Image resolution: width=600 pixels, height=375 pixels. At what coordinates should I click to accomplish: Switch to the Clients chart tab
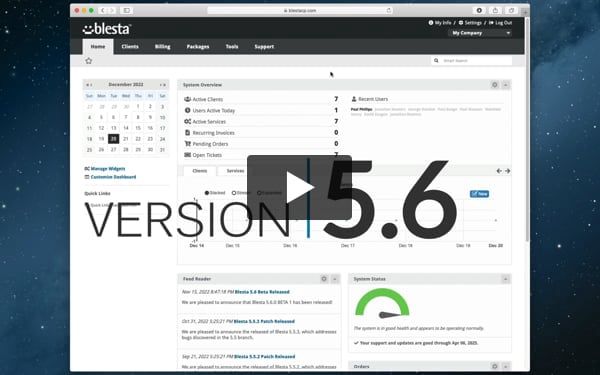click(x=200, y=171)
